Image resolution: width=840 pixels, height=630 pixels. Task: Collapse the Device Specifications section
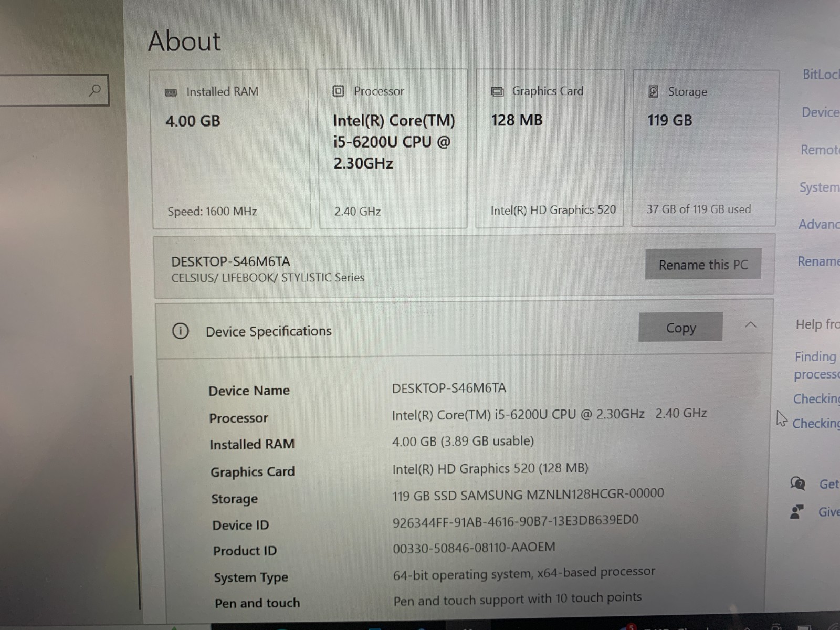751,325
